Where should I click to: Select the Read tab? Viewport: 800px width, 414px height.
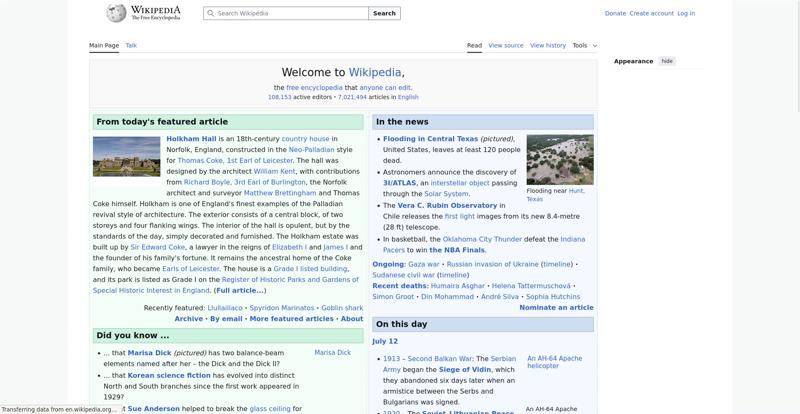pos(474,45)
